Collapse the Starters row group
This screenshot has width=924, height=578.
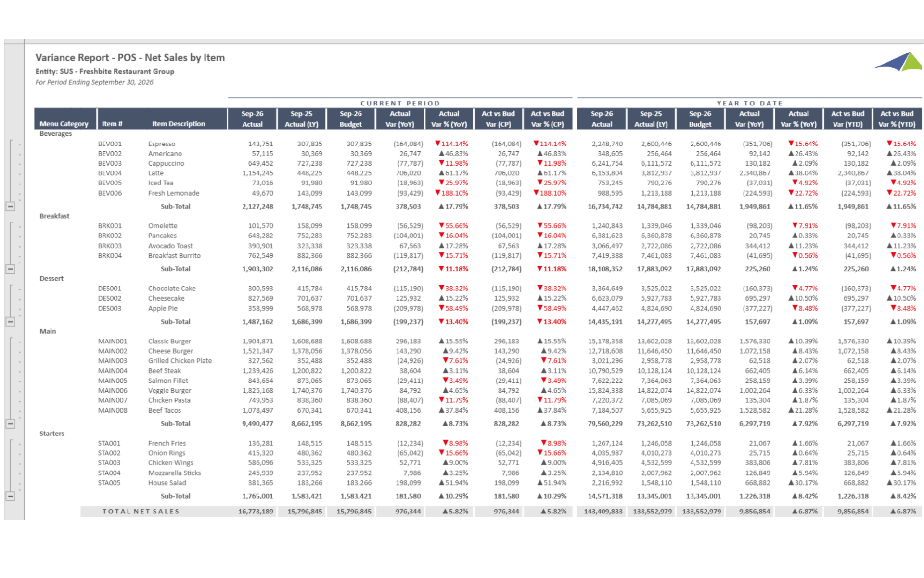click(x=10, y=496)
